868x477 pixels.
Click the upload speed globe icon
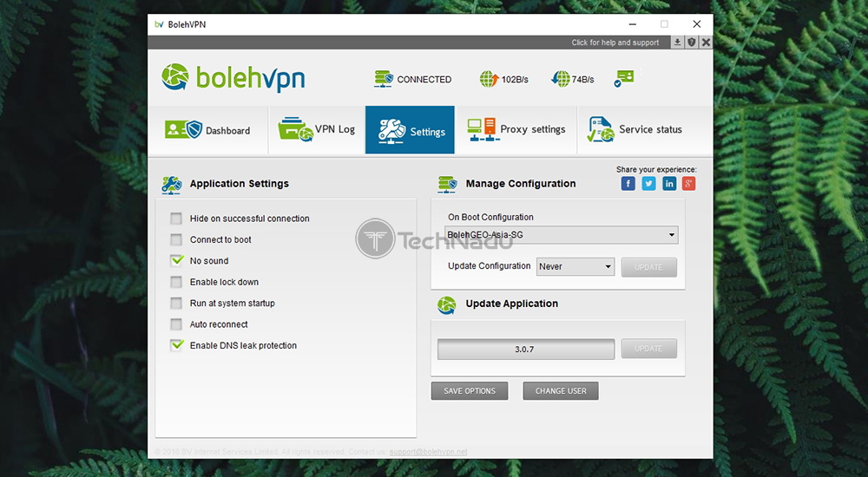tap(489, 79)
